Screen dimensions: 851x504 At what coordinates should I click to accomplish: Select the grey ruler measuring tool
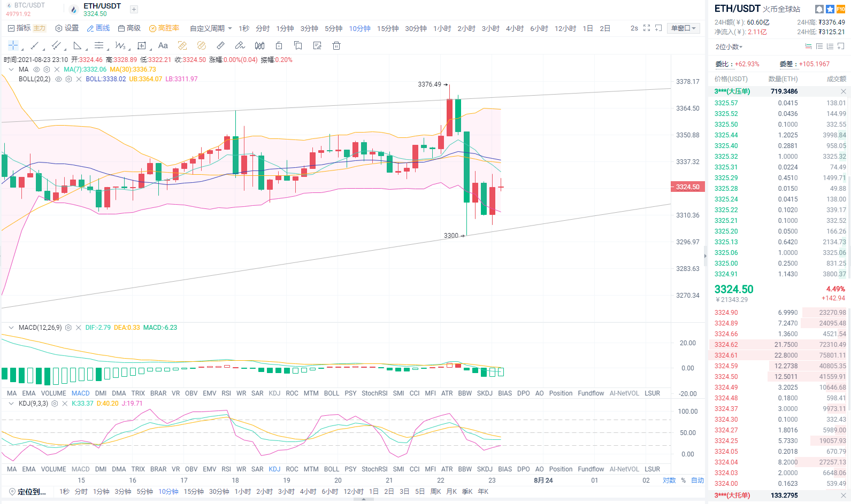221,45
